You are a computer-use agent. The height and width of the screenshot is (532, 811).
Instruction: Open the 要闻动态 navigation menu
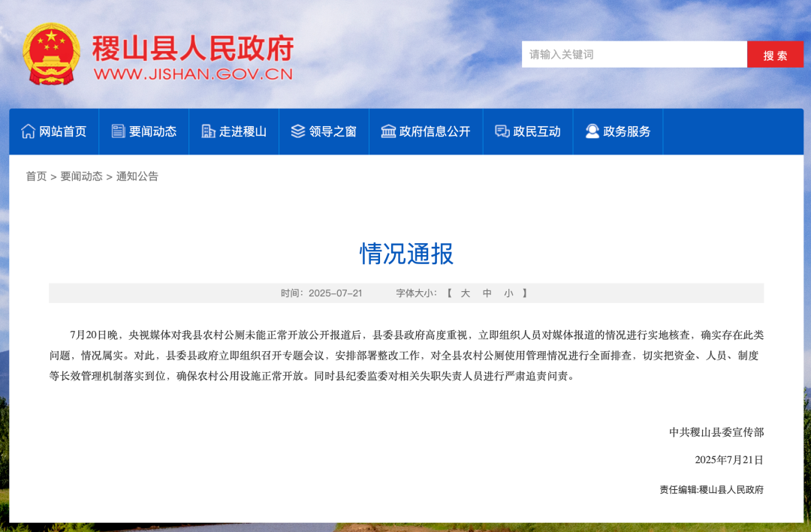[151, 131]
